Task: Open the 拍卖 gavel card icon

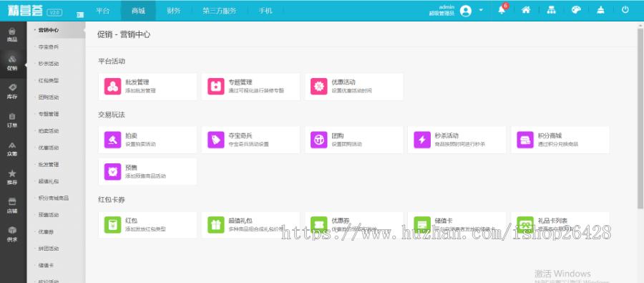Action: pos(112,140)
